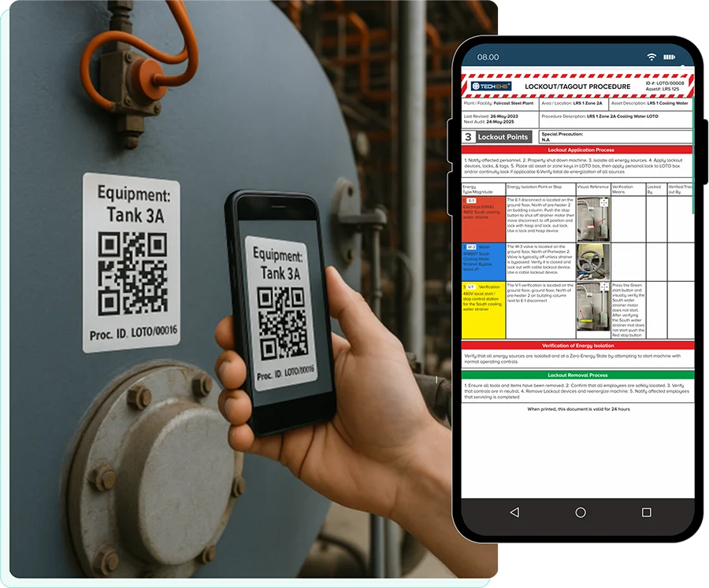Tap the red Lockout Application Process bar
This screenshot has width=709, height=588.
(x=577, y=150)
